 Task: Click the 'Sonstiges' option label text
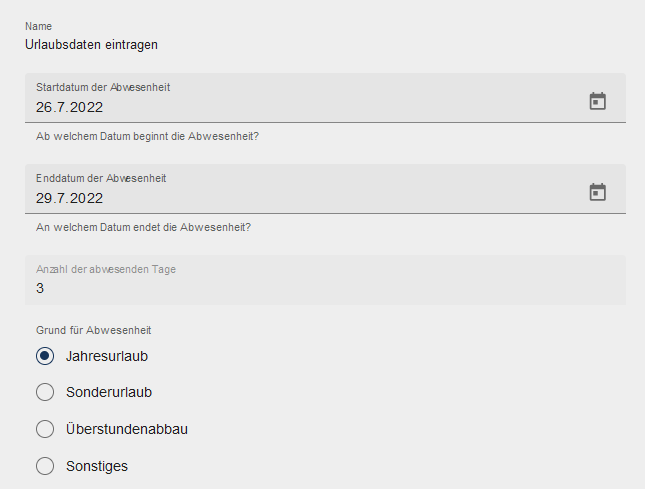[x=97, y=466]
